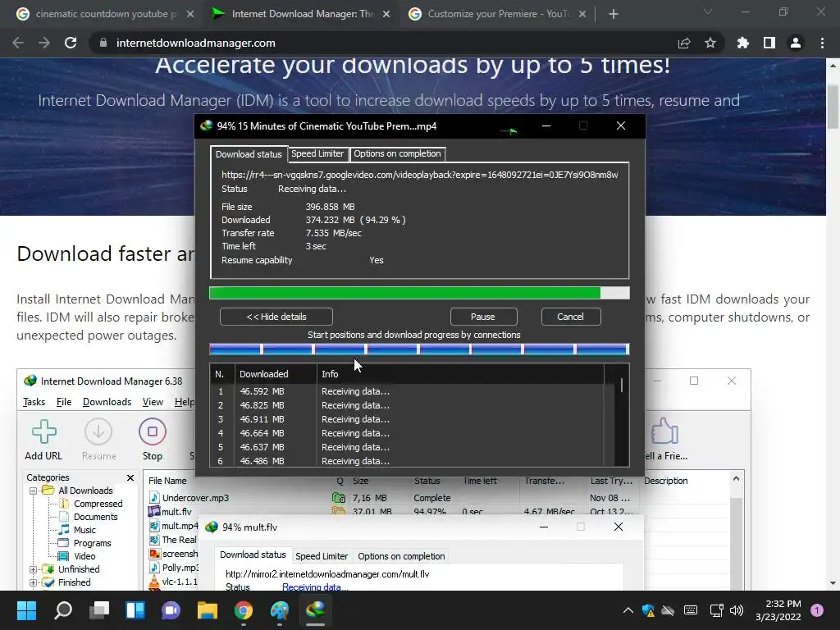The height and width of the screenshot is (630, 840).
Task: Bookmark this page with star icon
Action: pos(710,43)
